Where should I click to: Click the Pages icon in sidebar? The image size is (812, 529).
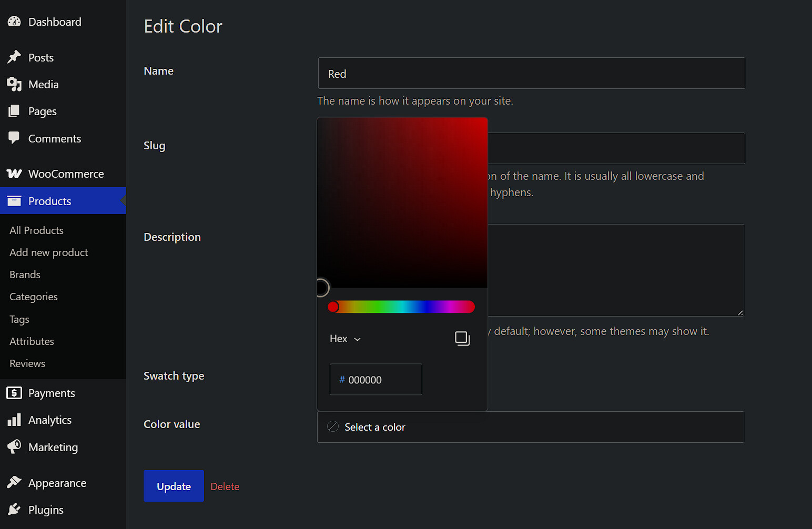14,111
